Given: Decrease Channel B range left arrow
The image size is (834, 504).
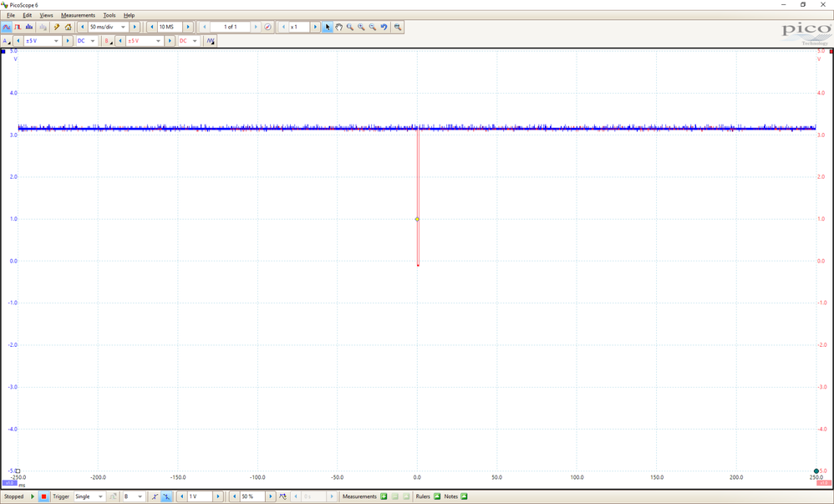Looking at the screenshot, I should coord(120,41).
